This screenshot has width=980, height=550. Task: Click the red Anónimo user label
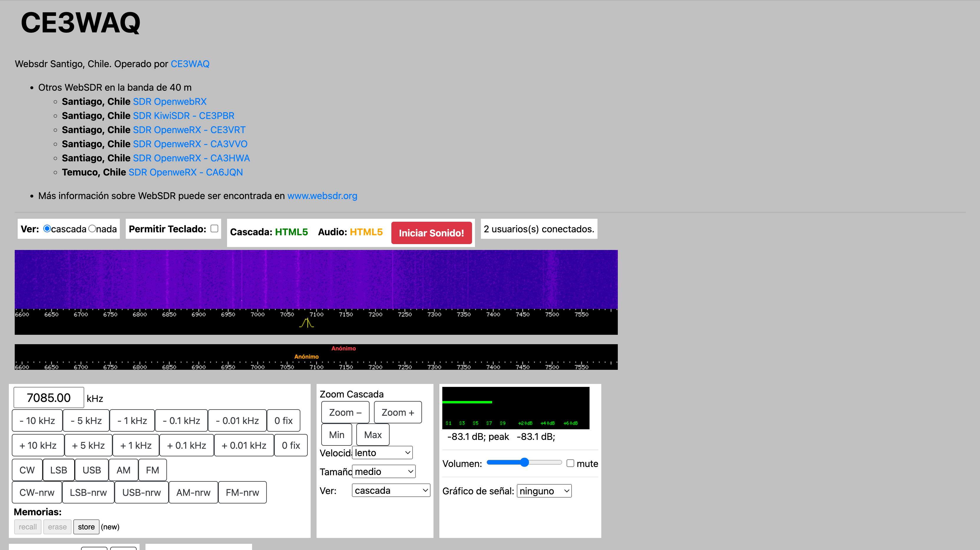(343, 348)
